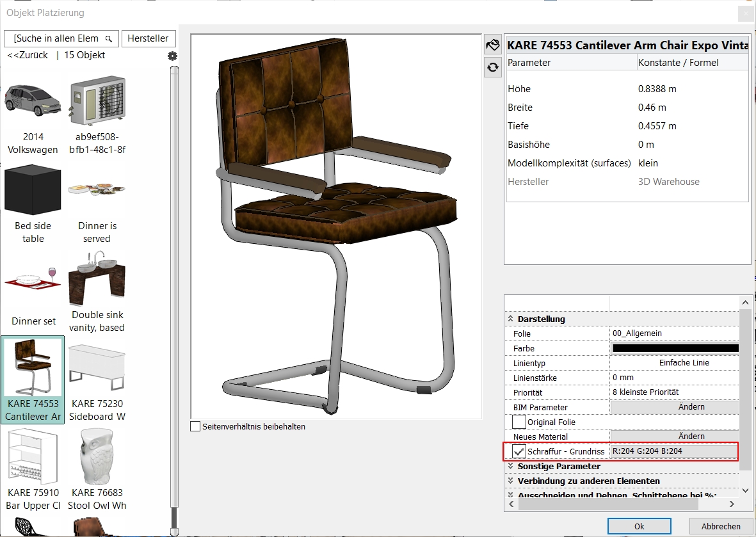Image resolution: width=756 pixels, height=537 pixels.
Task: Expand Verbindung zu anderen Elementen section
Action: 510,481
